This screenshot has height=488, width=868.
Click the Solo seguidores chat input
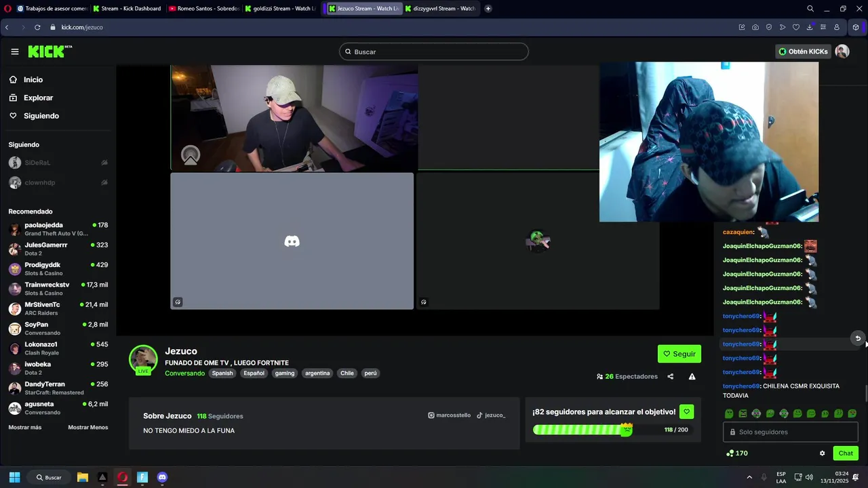(x=790, y=432)
